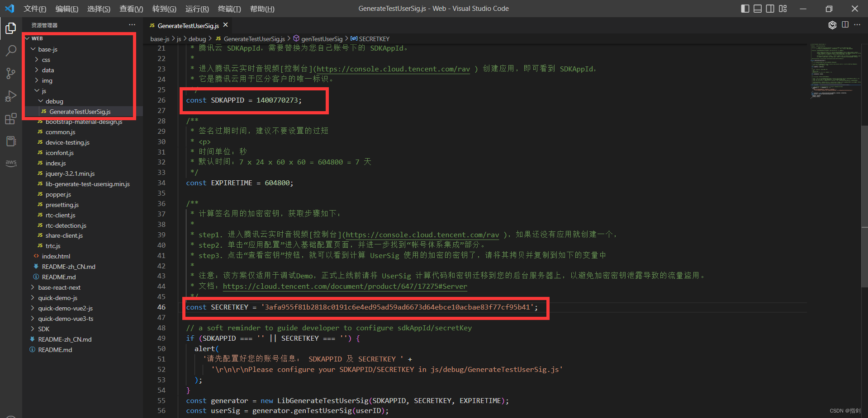Open Explorer panel more actions ellipsis
Image resolution: width=868 pixels, height=418 pixels.
point(132,25)
